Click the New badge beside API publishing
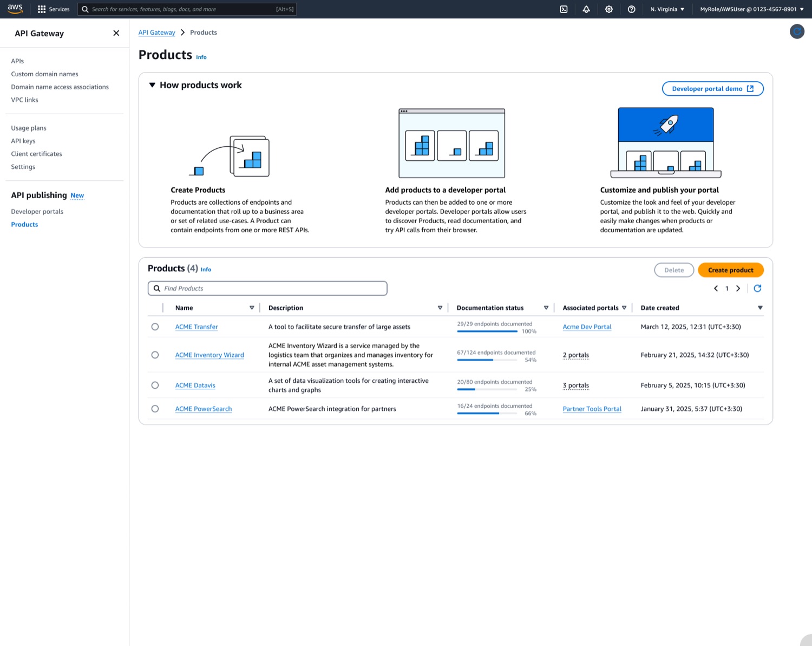The height and width of the screenshot is (646, 812). 77,195
